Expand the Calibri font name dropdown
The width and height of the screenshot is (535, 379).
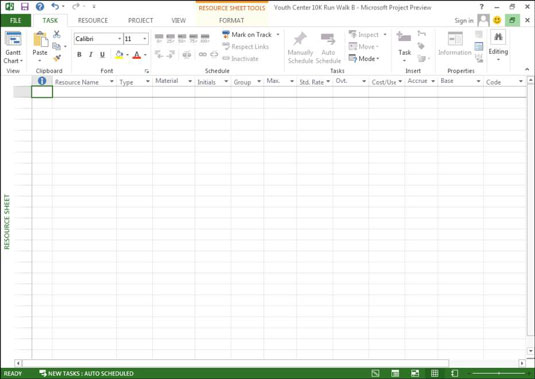pyautogui.click(x=119, y=39)
